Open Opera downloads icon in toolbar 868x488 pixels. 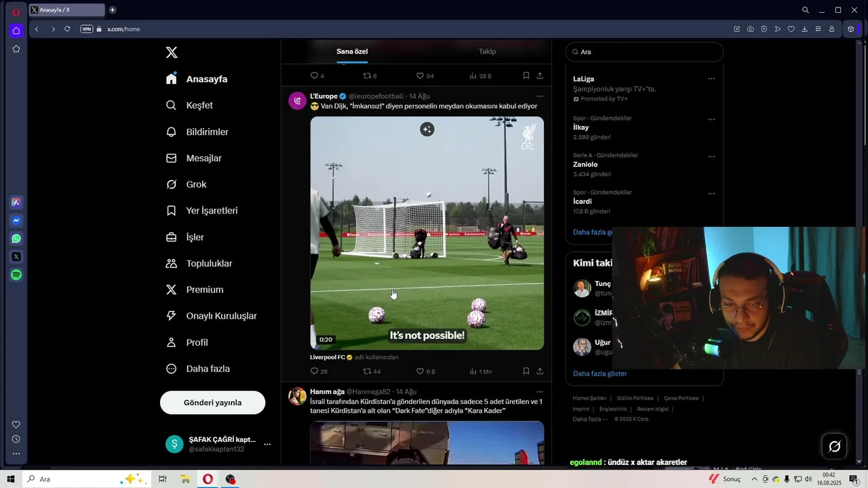804,29
